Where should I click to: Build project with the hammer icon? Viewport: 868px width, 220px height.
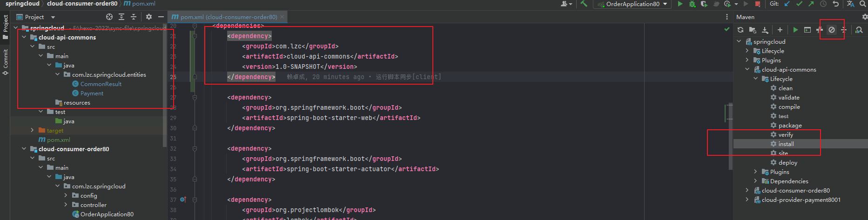(584, 4)
